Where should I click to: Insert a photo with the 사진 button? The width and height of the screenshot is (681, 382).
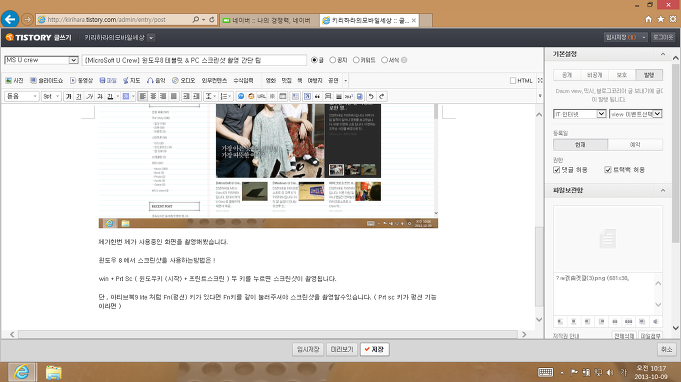click(x=14, y=81)
